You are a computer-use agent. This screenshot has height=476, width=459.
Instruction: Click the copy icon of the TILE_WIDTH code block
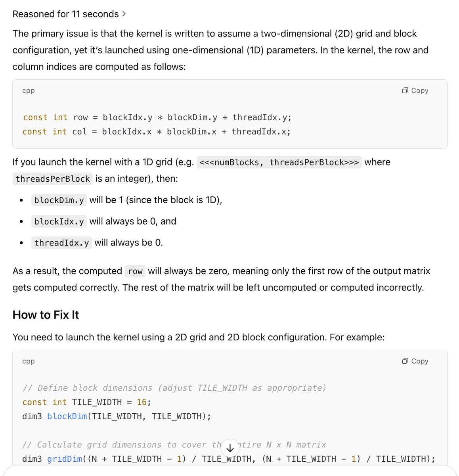tap(415, 361)
